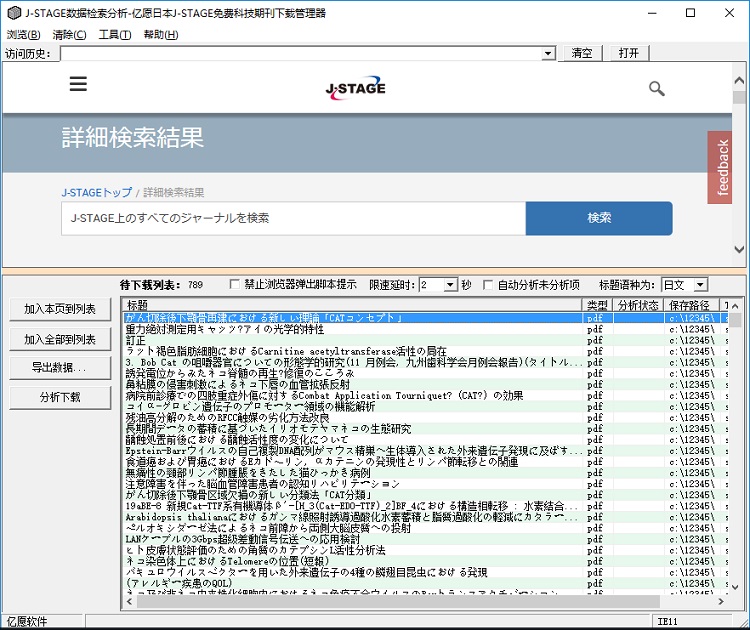Sort list by 标题 column header
Screen dimensions: 750x630
pos(352,305)
